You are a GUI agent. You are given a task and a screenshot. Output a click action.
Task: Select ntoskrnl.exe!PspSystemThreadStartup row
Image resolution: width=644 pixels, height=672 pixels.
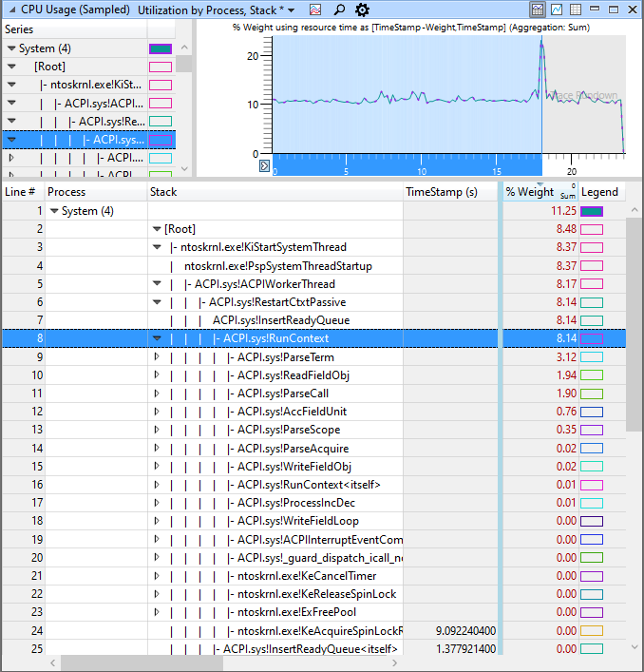tap(313, 266)
